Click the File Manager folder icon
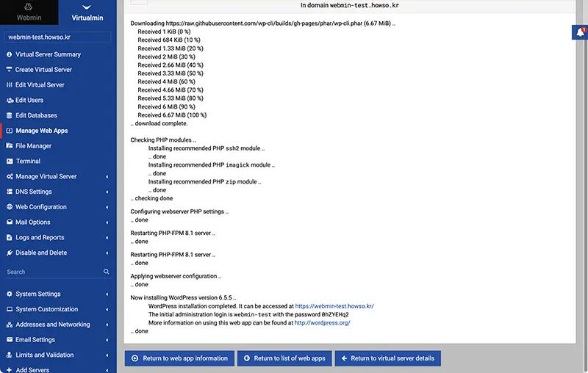Screen dimensions: 588x373 (10, 145)
